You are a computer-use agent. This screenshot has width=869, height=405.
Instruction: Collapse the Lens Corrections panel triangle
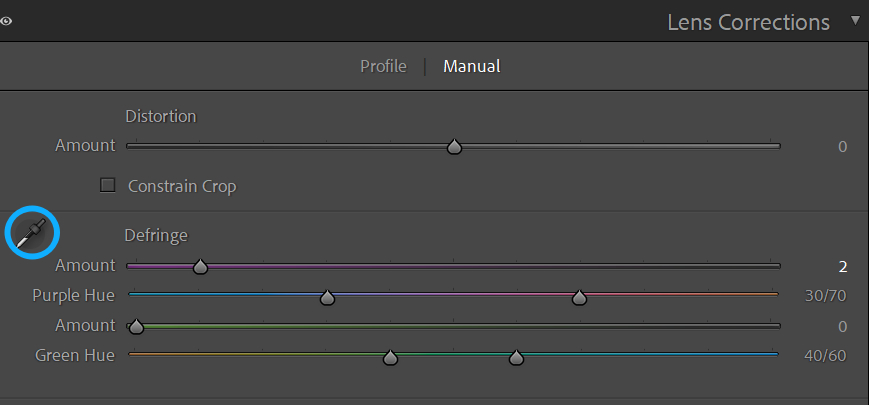point(856,21)
